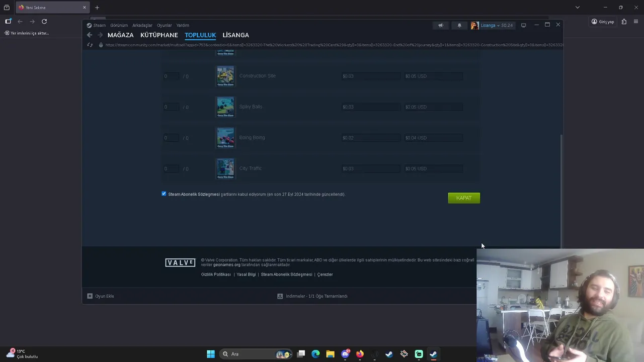Open the browser hamburger menu
644x362 pixels.
[x=636, y=22]
